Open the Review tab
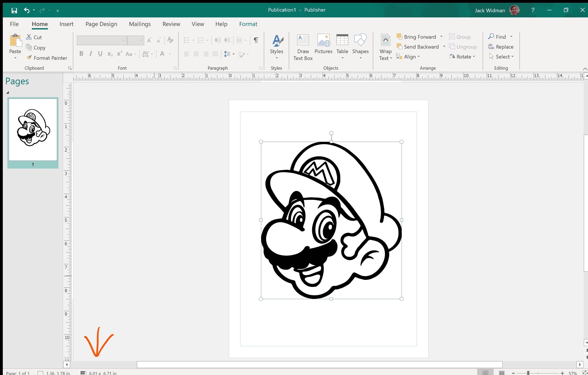The height and width of the screenshot is (375, 588). [x=171, y=24]
